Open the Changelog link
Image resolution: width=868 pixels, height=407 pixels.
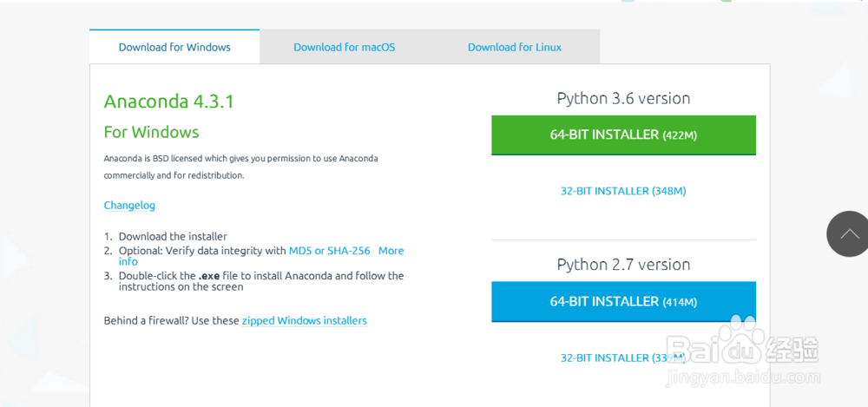point(129,206)
